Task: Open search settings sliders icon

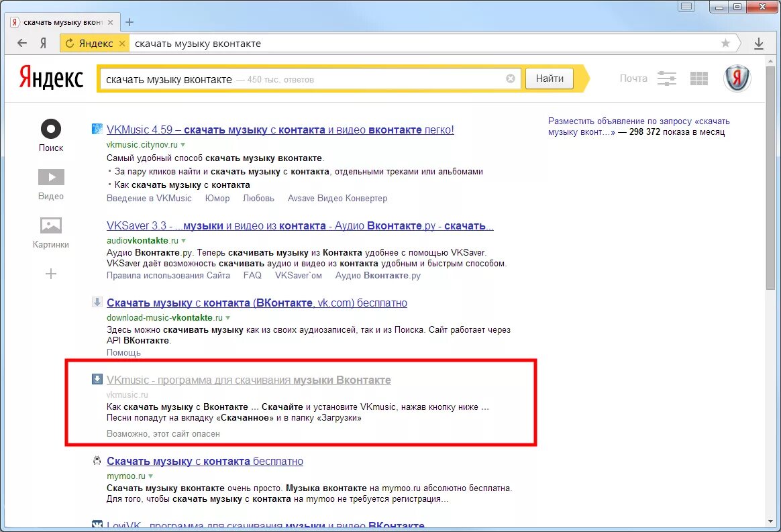Action: 666,78
